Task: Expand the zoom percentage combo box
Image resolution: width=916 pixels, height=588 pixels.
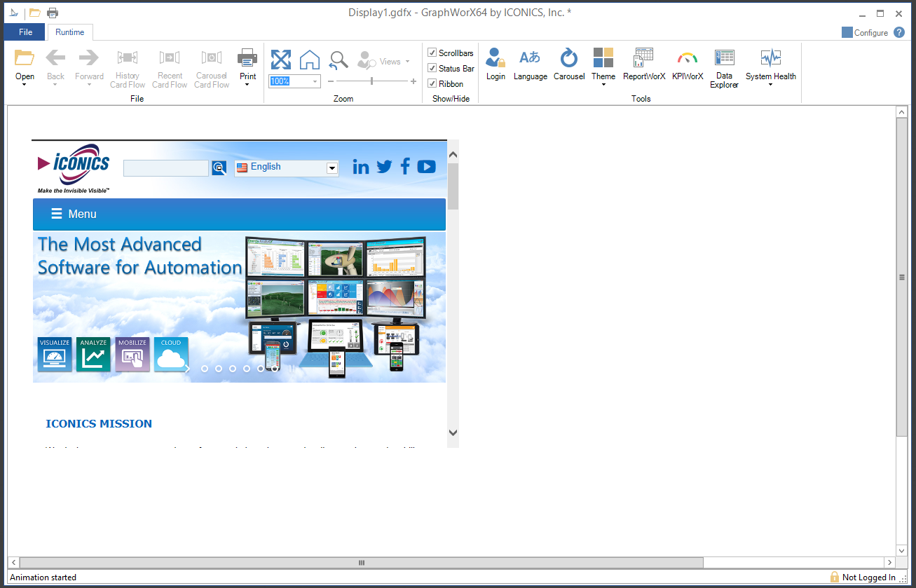Action: (x=315, y=81)
